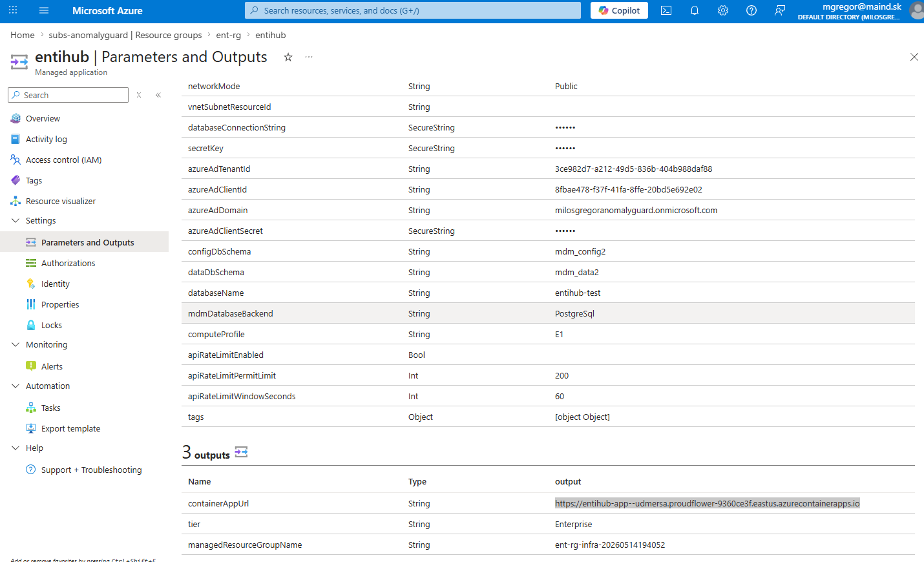Image resolution: width=924 pixels, height=562 pixels.
Task: Select azureAdClientId value 8fbae478 GUID
Action: [x=629, y=189]
